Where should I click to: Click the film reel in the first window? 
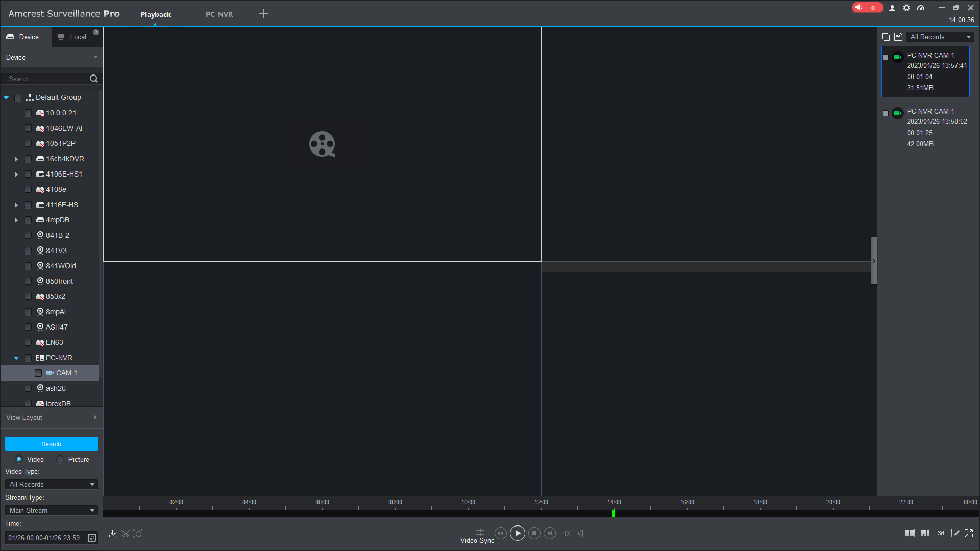coord(322,144)
